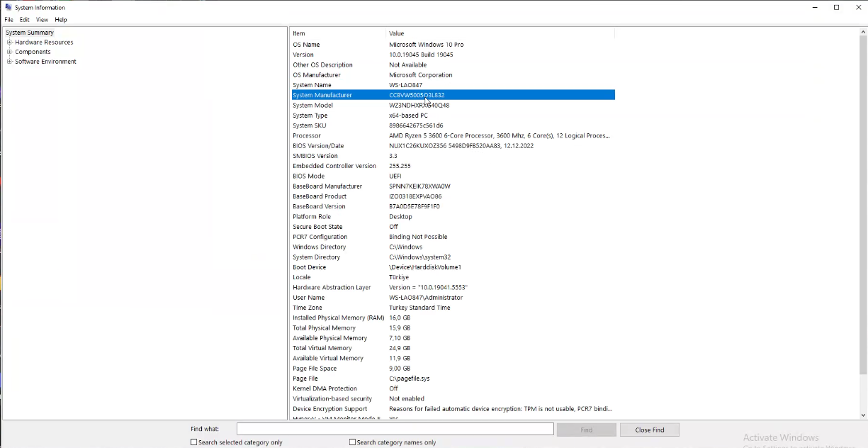Select the Hardware Resources category label
The image size is (868, 448).
coord(44,43)
